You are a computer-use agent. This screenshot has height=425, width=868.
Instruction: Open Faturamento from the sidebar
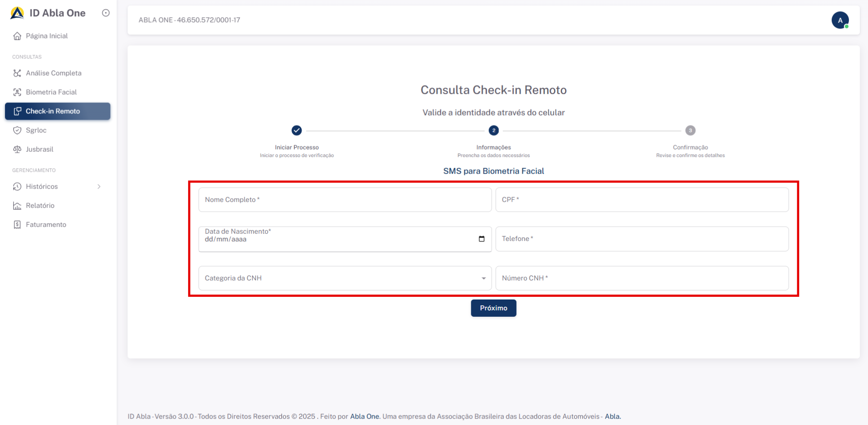click(17, 224)
